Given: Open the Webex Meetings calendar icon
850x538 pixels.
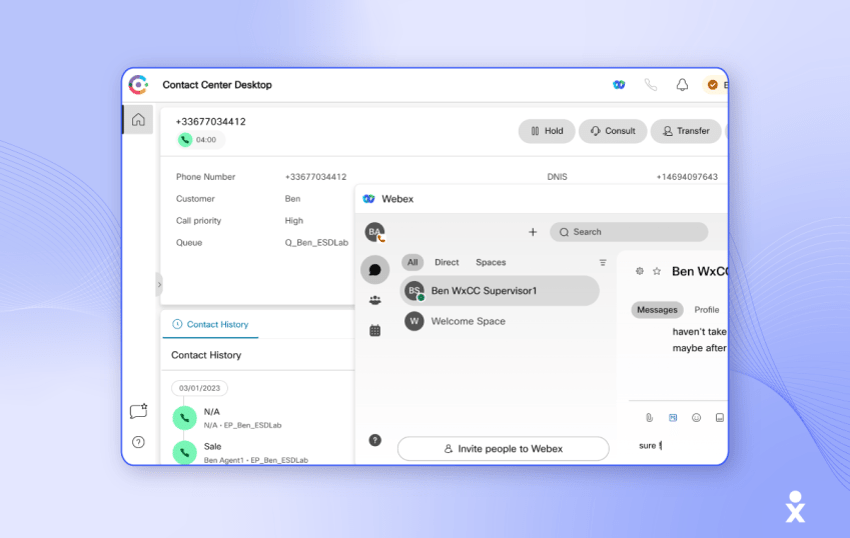Looking at the screenshot, I should [375, 330].
